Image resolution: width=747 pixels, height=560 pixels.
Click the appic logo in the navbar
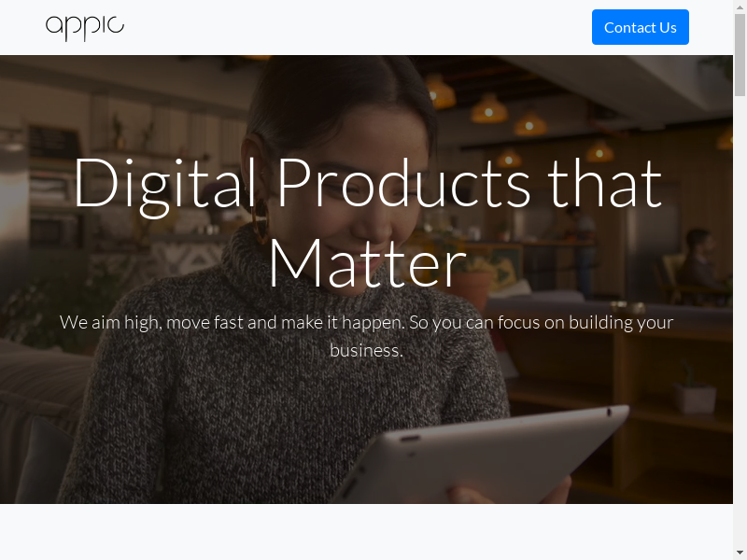pyautogui.click(x=85, y=27)
